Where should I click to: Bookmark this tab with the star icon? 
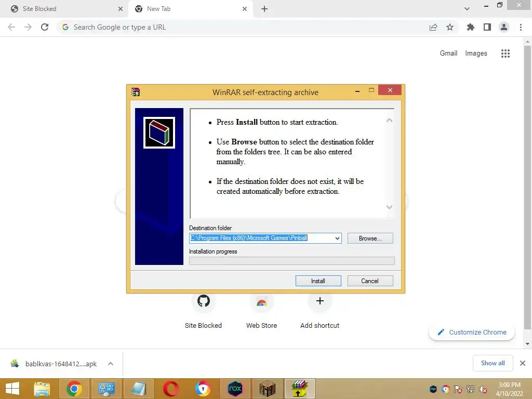[x=450, y=27]
